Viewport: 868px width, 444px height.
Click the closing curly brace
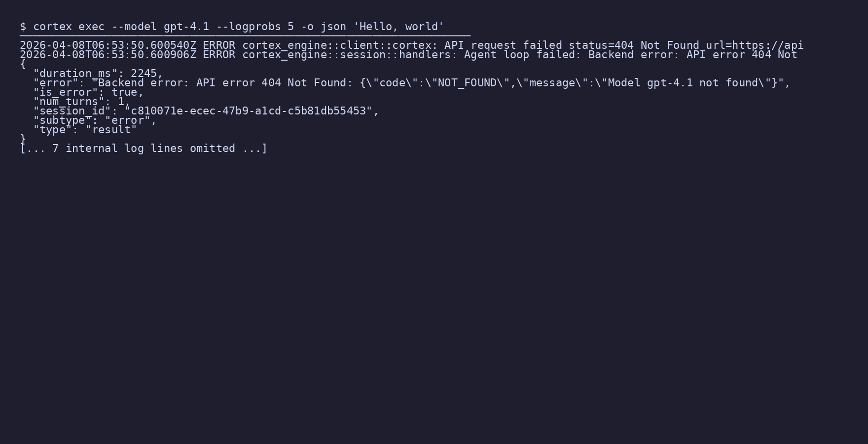[23, 139]
